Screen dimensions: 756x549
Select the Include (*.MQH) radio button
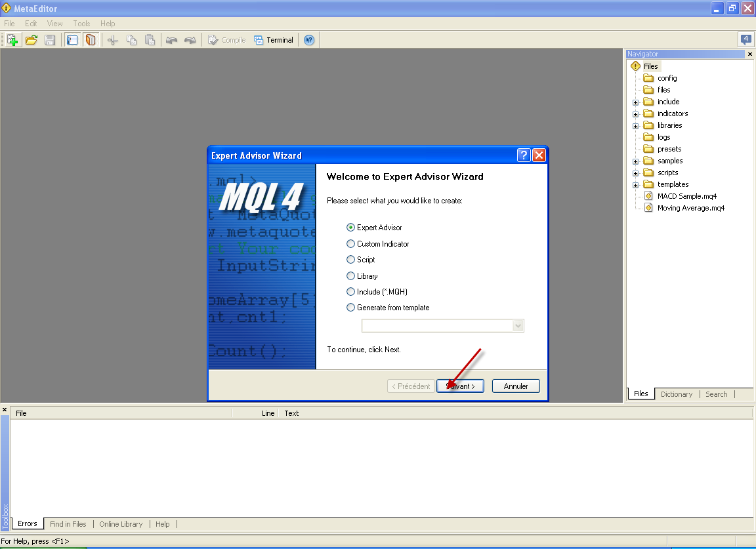tap(350, 292)
